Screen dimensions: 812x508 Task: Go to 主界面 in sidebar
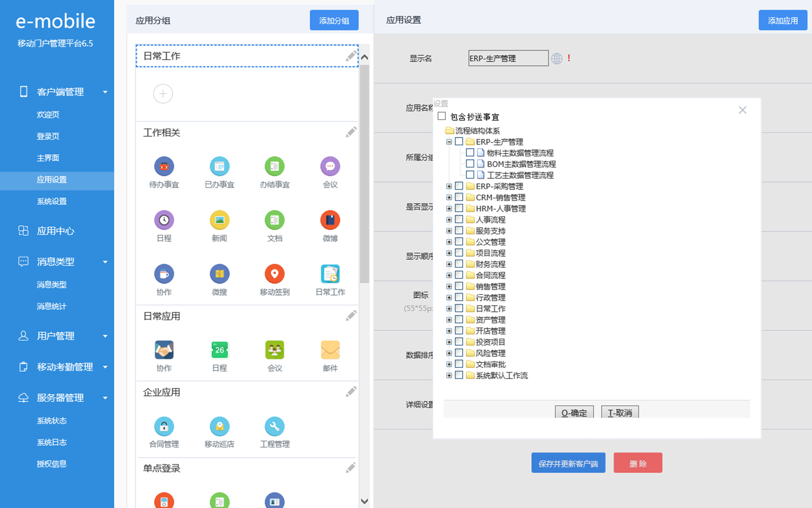tap(48, 158)
